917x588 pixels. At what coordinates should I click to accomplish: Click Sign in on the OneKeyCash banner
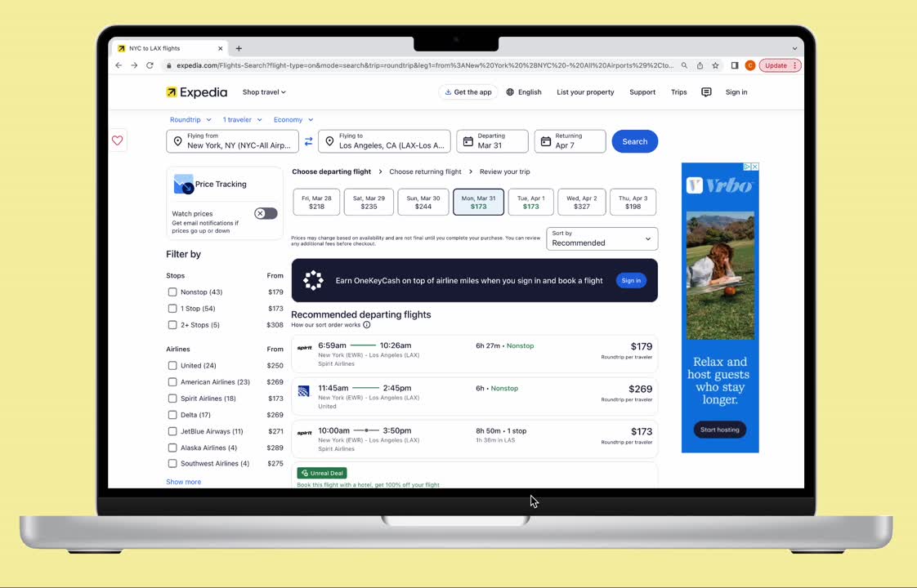[631, 281]
